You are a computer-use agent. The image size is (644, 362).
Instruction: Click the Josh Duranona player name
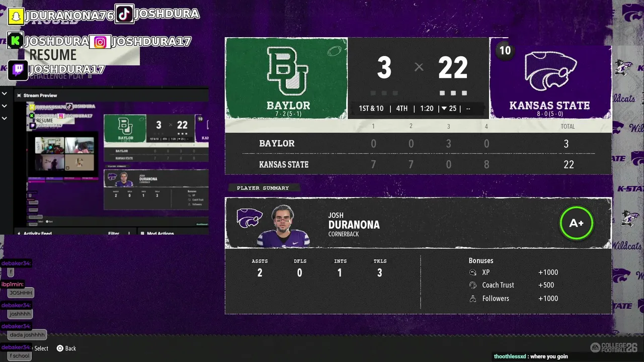(x=354, y=221)
